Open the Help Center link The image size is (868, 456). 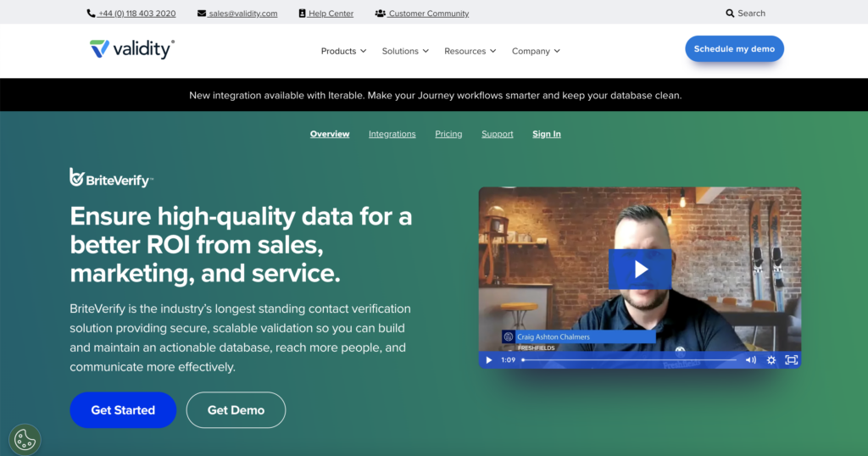pyautogui.click(x=331, y=14)
